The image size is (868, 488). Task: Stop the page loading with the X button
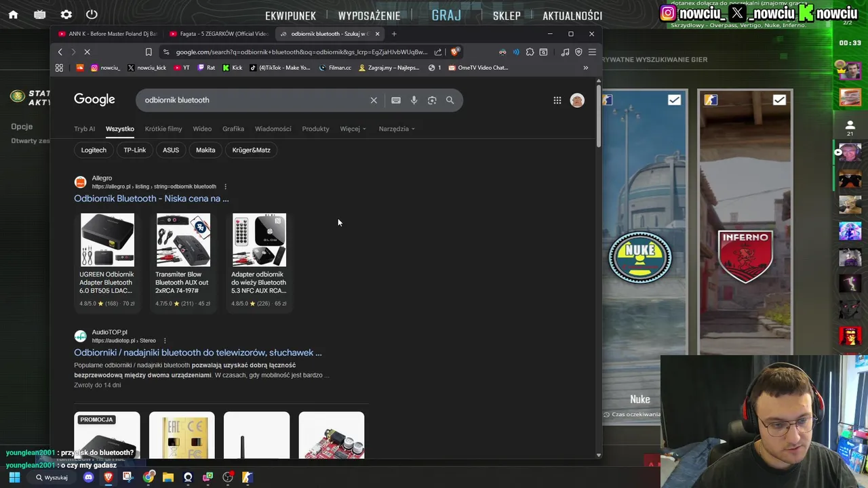pyautogui.click(x=87, y=52)
